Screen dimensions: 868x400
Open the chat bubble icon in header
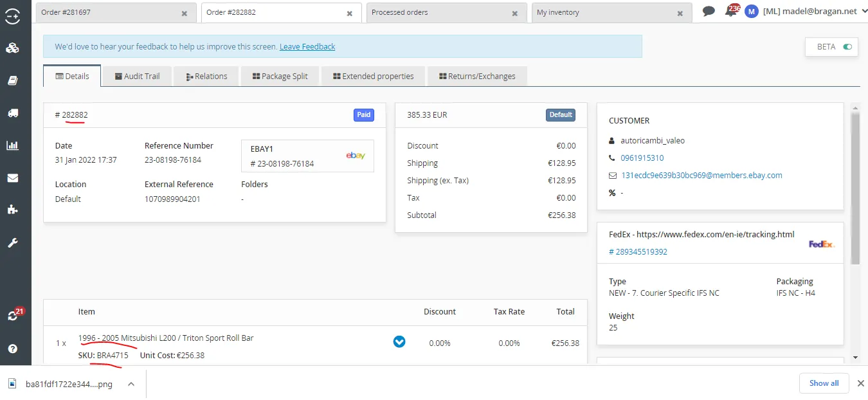point(709,11)
